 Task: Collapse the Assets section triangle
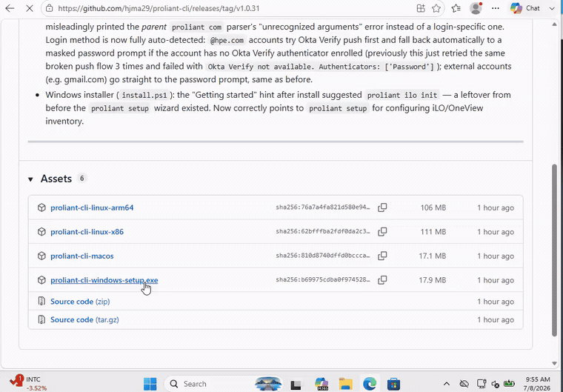30,179
